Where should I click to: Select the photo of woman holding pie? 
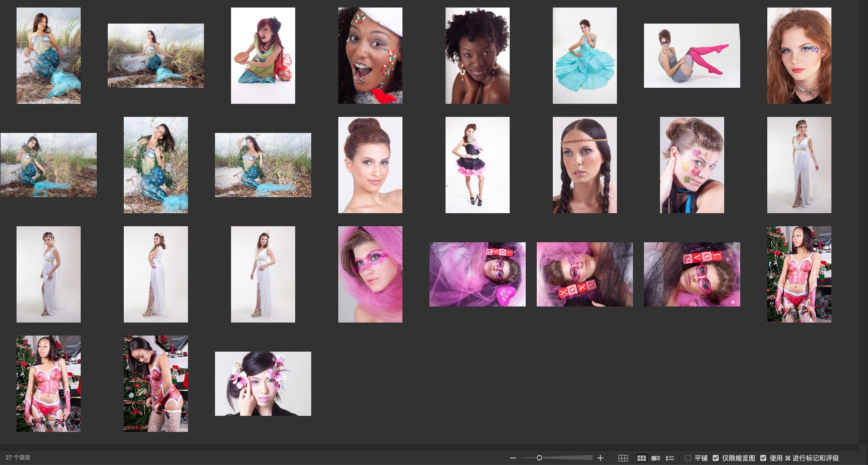(x=263, y=56)
